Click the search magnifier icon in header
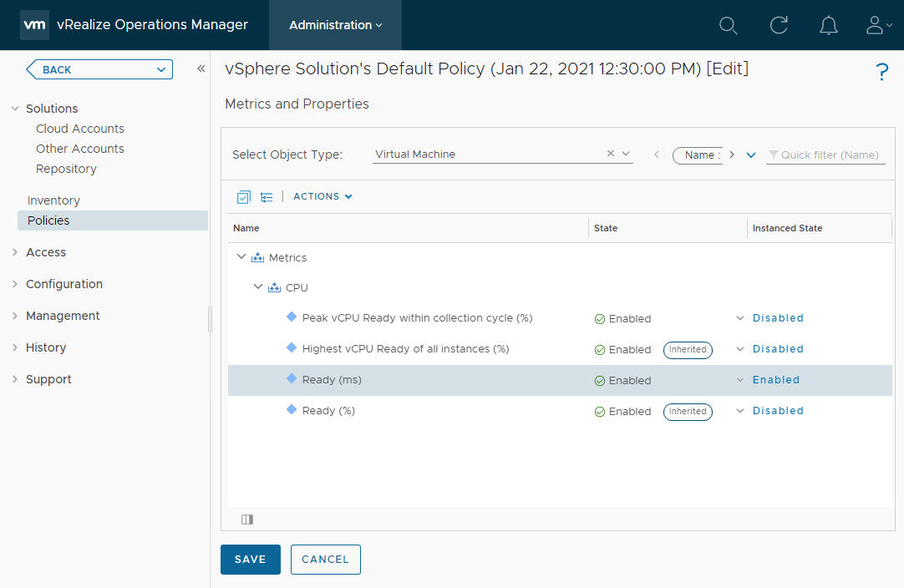Image resolution: width=904 pixels, height=588 pixels. [x=728, y=25]
